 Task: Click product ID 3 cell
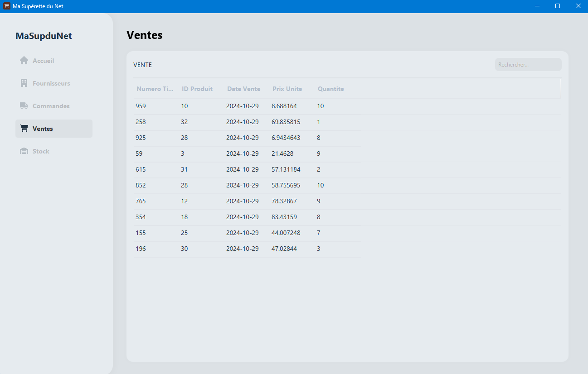coord(202,153)
